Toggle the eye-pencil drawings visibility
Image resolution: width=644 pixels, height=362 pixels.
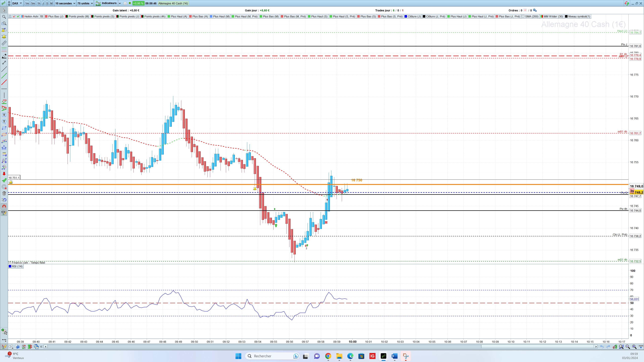4,213
